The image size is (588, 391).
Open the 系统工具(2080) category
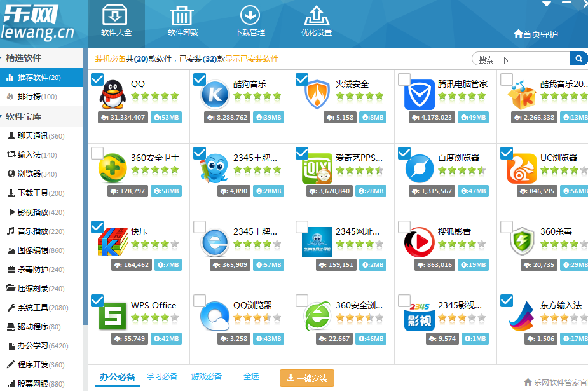tap(41, 308)
